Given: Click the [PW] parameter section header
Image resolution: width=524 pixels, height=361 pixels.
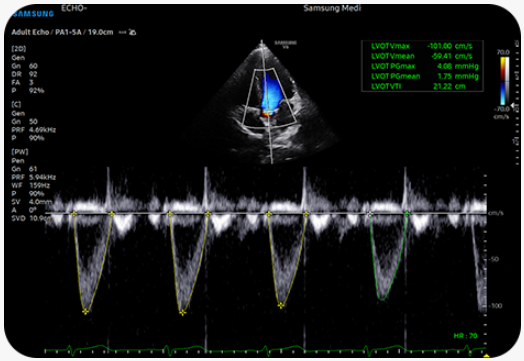Looking at the screenshot, I should pos(20,152).
